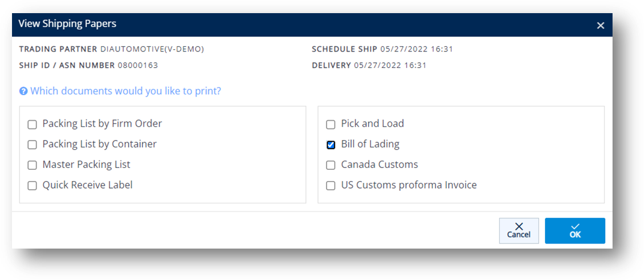Click the help question mark icon
The height and width of the screenshot is (280, 644).
click(23, 91)
